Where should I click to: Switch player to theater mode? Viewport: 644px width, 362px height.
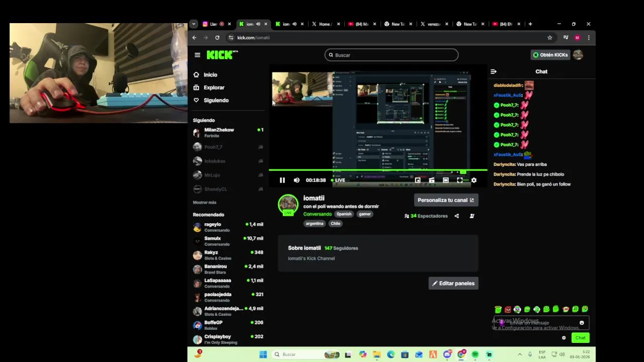(445, 180)
